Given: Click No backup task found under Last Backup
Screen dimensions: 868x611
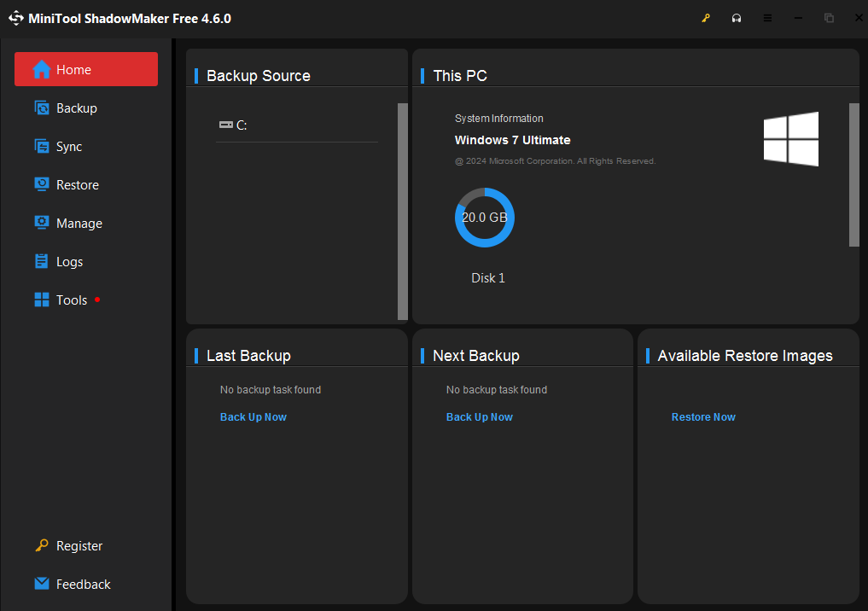Looking at the screenshot, I should click(x=271, y=390).
